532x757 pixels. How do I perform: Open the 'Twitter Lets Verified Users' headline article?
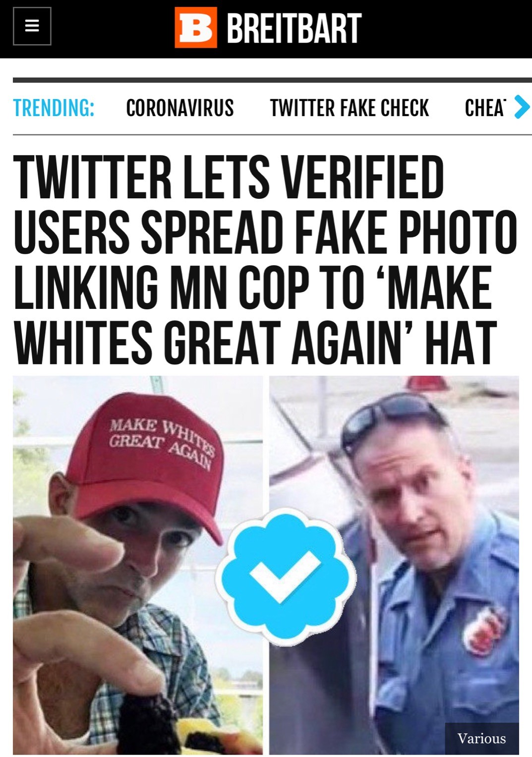click(x=265, y=259)
